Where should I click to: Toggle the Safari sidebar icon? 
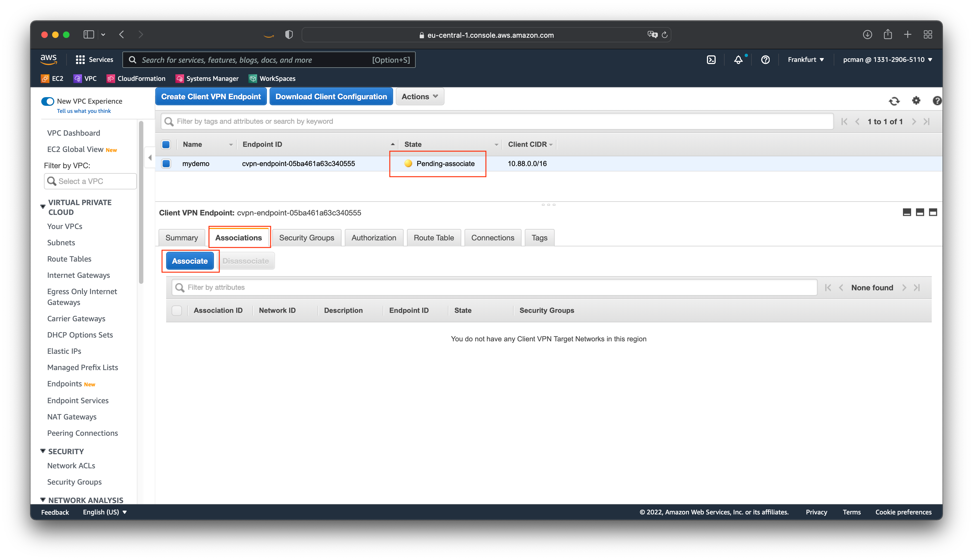pos(89,35)
